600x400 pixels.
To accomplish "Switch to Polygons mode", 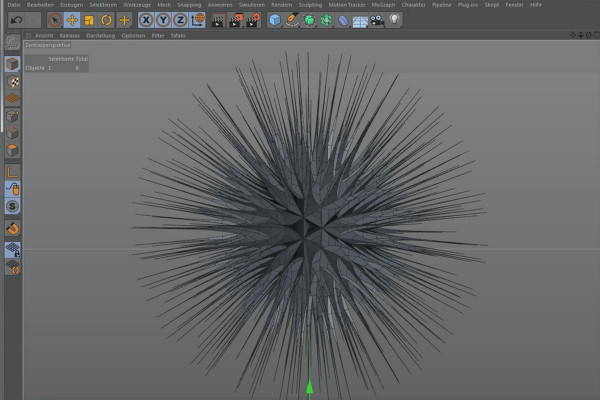I will click(x=12, y=150).
